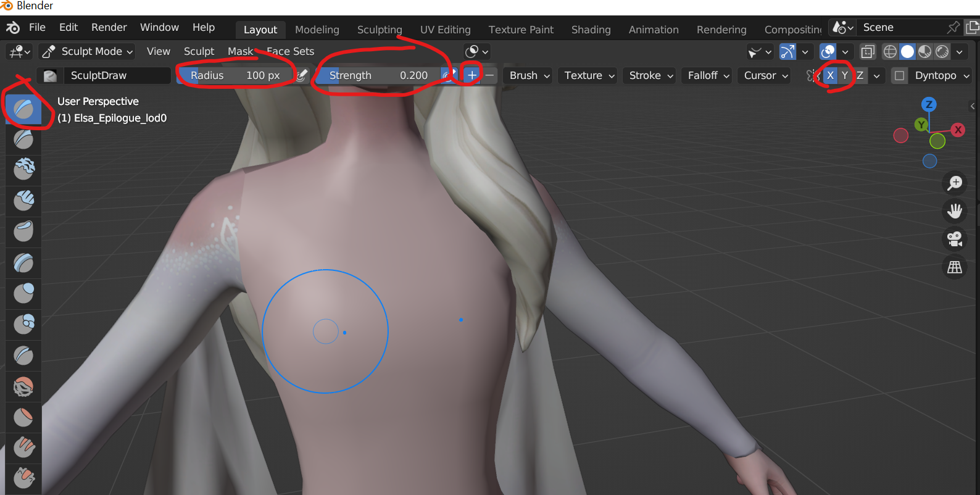Open the editor type dropdown

tap(19, 51)
